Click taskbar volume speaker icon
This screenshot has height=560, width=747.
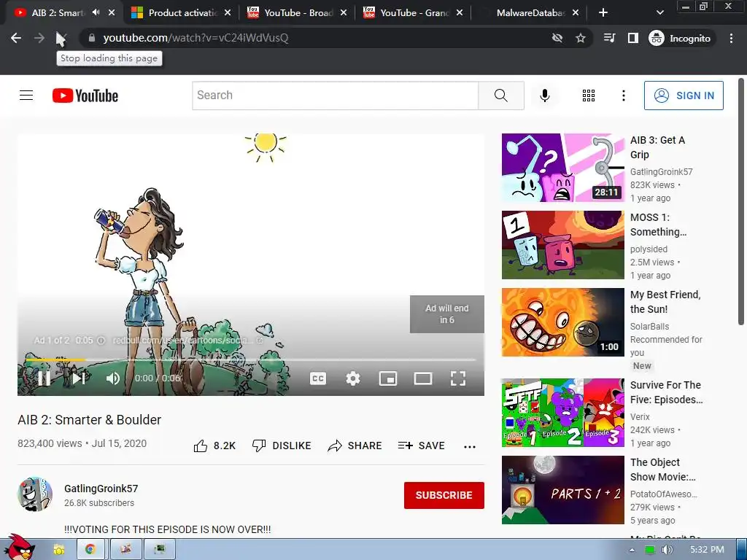tap(667, 550)
